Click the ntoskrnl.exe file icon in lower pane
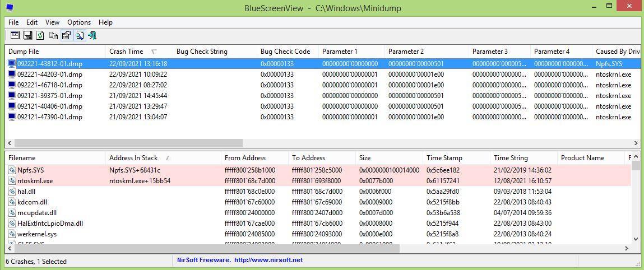The width and height of the screenshot is (644, 270). tap(12, 180)
